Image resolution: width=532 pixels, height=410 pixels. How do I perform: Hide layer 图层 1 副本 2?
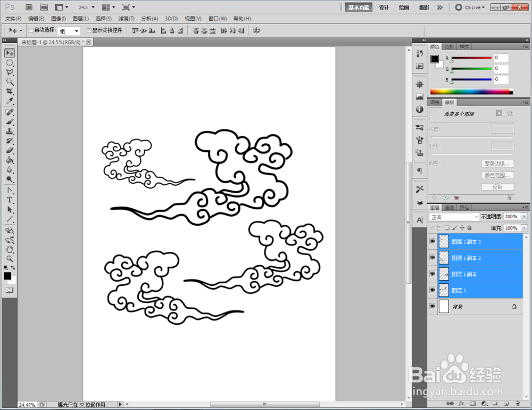click(432, 258)
